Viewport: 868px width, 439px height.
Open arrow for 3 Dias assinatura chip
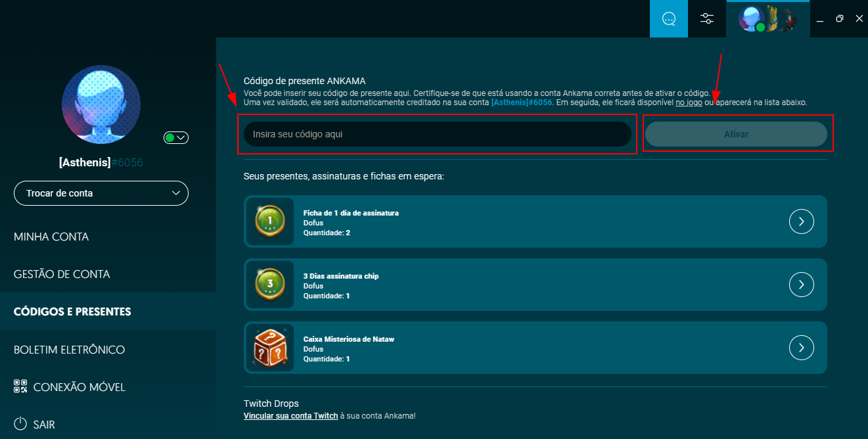coord(802,285)
